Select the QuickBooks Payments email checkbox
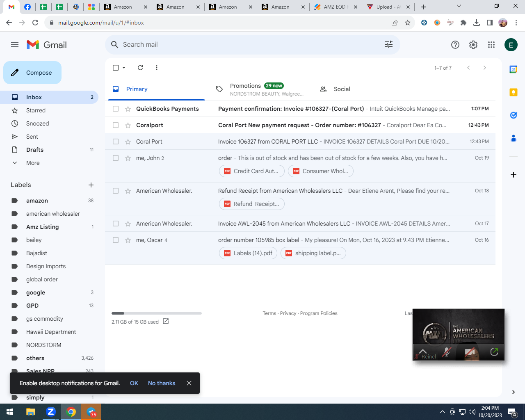The width and height of the screenshot is (525, 420). click(116, 109)
